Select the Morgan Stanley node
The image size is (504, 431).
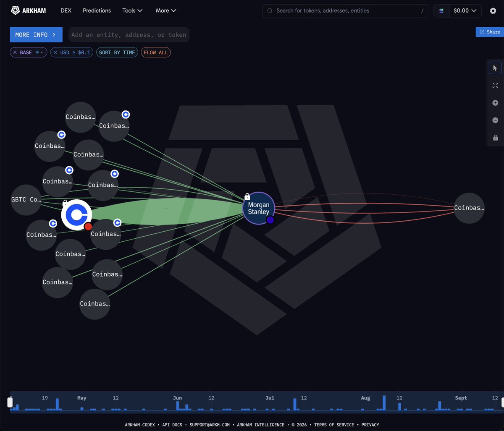coord(259,208)
